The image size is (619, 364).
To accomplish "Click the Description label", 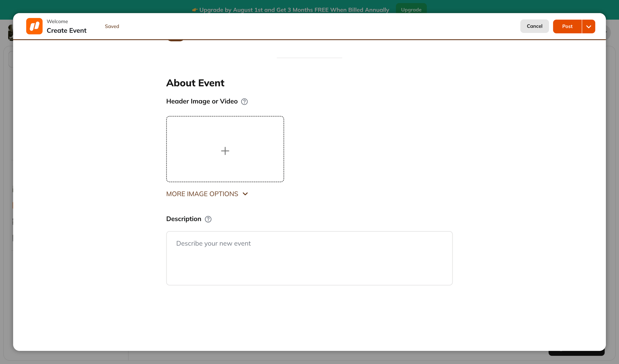I will coord(184,219).
